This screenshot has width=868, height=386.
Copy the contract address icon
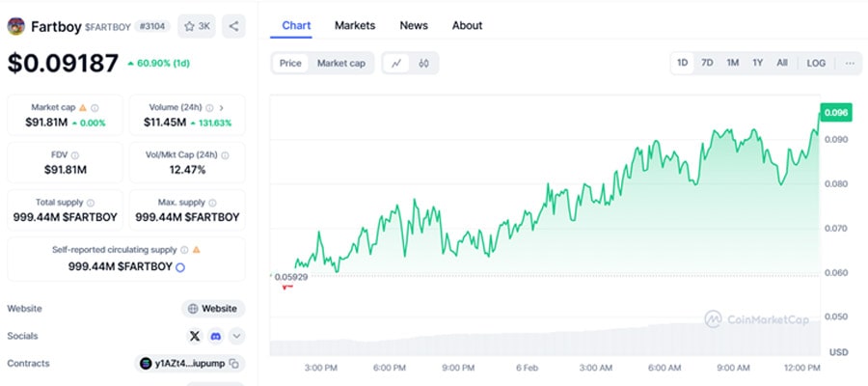click(x=234, y=364)
